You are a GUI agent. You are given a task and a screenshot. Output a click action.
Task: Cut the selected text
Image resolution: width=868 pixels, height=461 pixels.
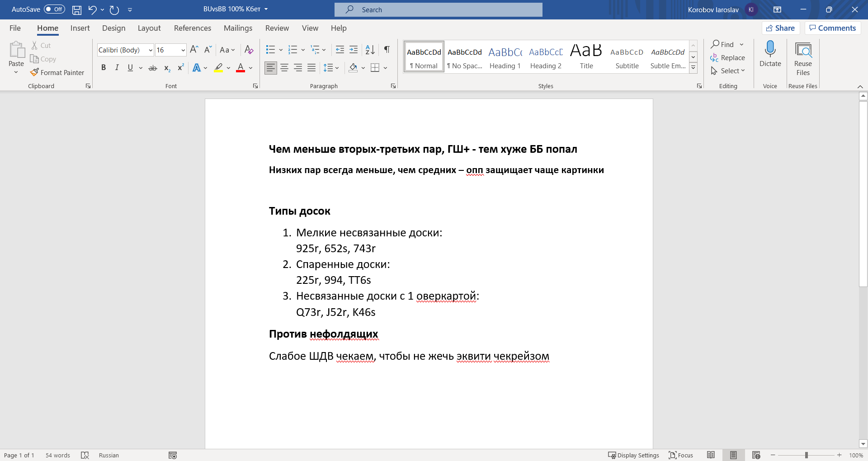click(x=41, y=46)
